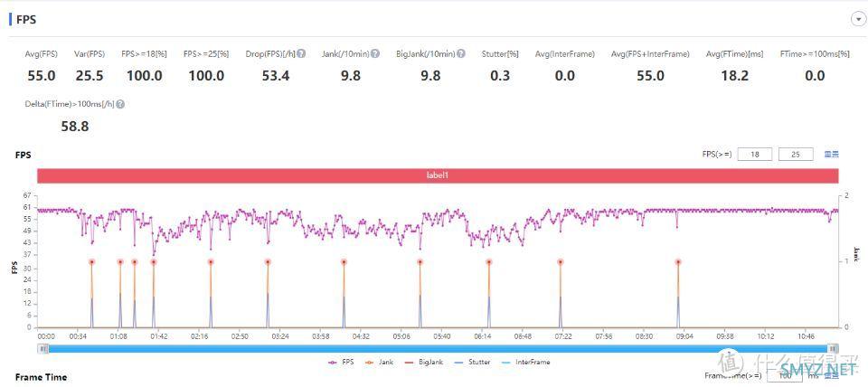The height and width of the screenshot is (387, 868).
Task: Select the red label1 bar
Action: (x=438, y=175)
